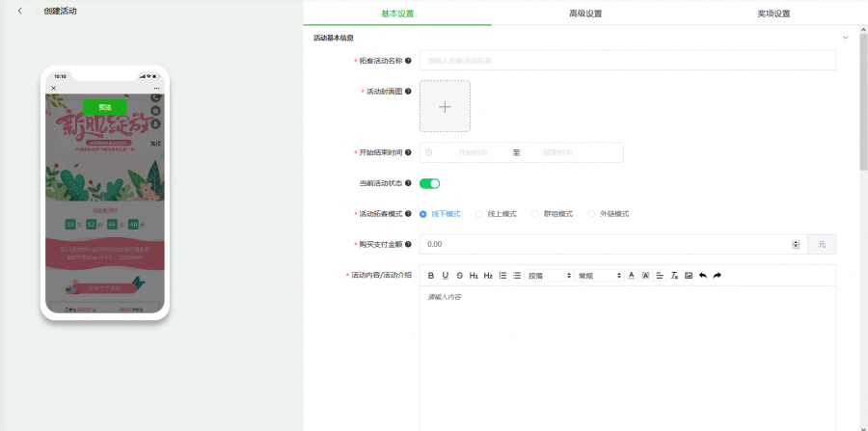
Task: Upload a cover image via the plus box
Action: (x=445, y=106)
